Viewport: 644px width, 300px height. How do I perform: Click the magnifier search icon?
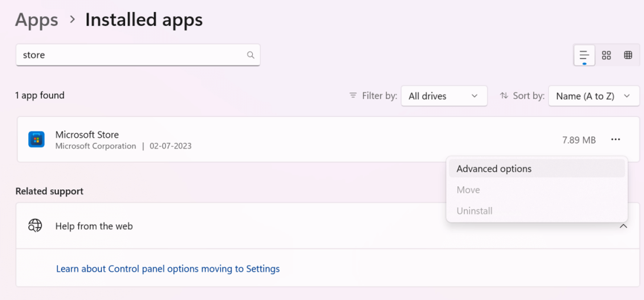(x=250, y=55)
